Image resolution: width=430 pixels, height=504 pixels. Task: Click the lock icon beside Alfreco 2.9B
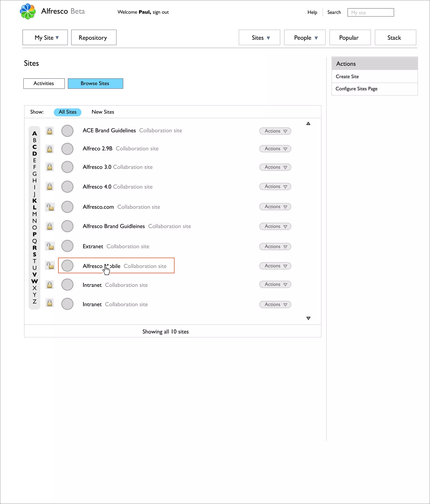coord(50,149)
